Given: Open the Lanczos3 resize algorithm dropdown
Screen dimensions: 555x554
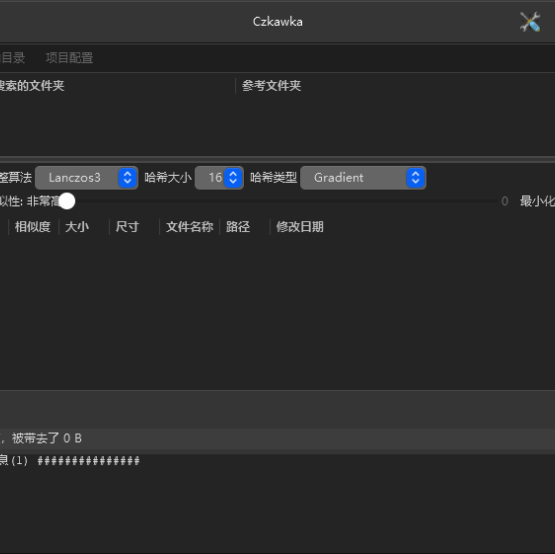Looking at the screenshot, I should [x=86, y=178].
